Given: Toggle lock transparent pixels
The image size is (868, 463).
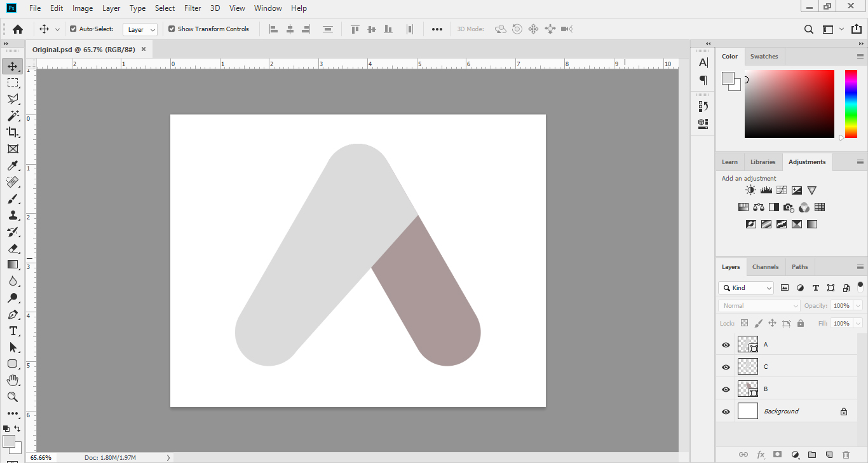Looking at the screenshot, I should point(744,323).
